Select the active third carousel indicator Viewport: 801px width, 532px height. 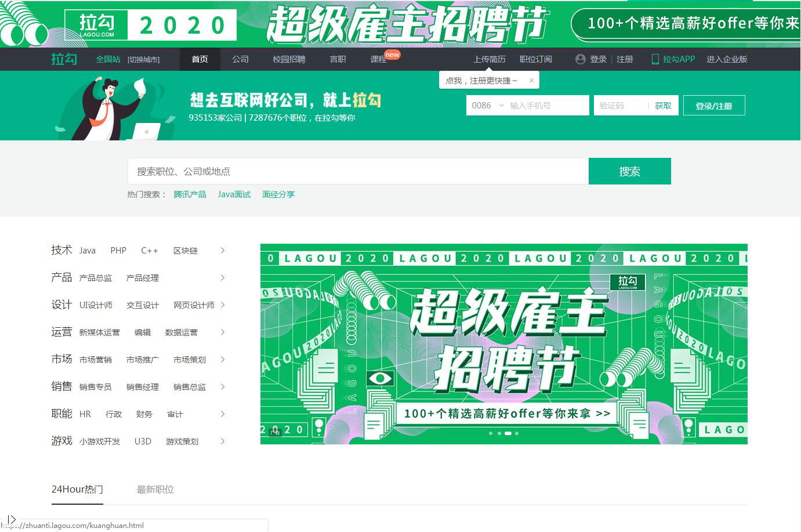coord(508,433)
